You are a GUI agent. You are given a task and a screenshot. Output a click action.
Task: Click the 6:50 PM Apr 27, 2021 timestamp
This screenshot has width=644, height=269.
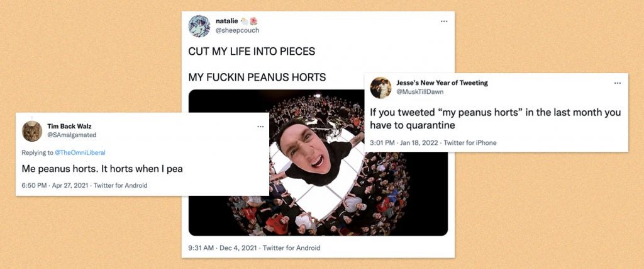pos(55,185)
